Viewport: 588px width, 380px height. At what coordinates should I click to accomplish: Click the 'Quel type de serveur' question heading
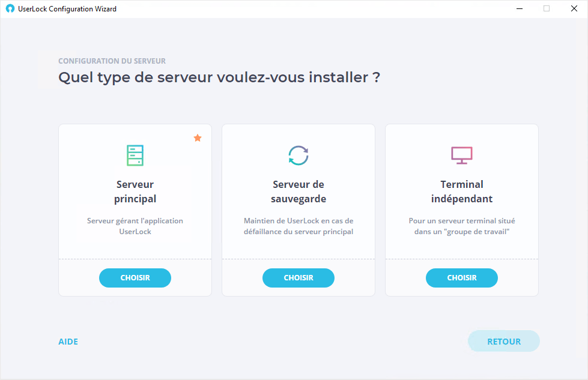[x=219, y=77]
